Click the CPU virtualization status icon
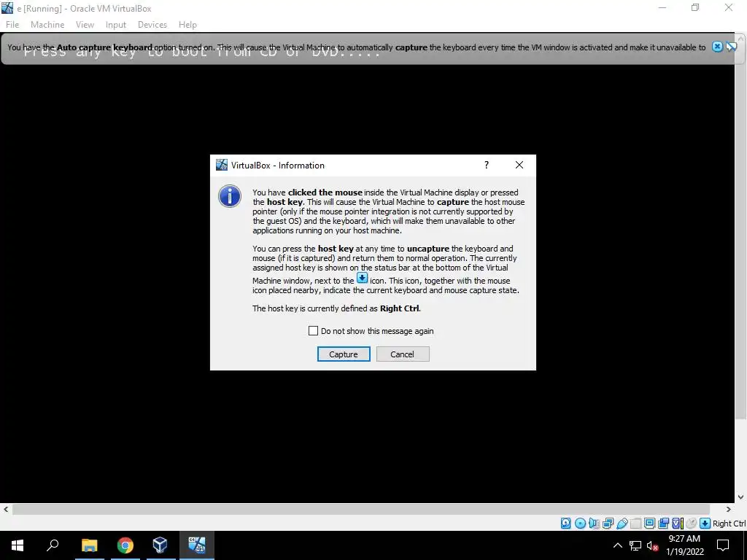The width and height of the screenshot is (747, 560). pyautogui.click(x=678, y=524)
